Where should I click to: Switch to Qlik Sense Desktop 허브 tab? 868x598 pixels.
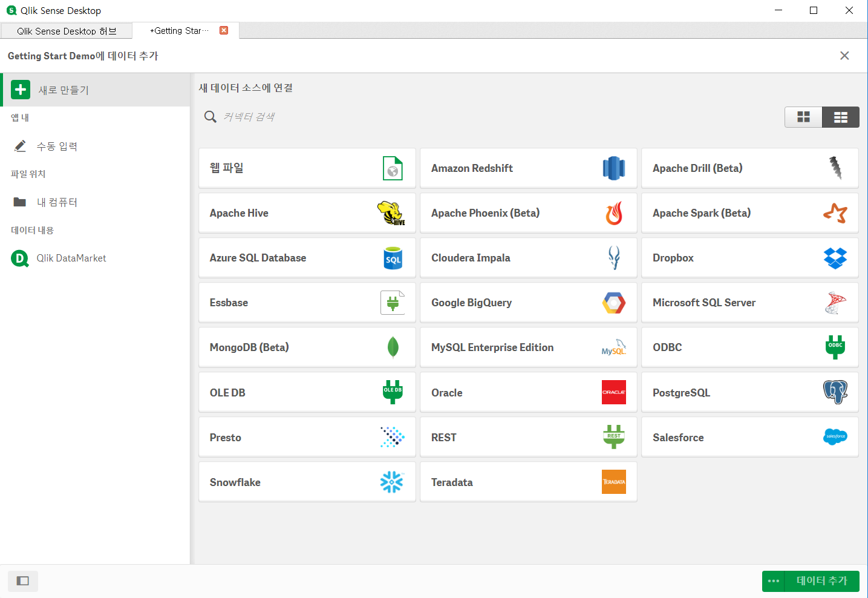[67, 31]
